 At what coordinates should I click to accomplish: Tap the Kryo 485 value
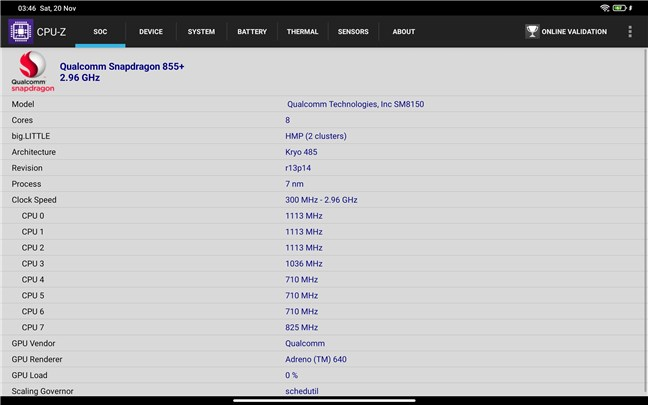pos(301,152)
